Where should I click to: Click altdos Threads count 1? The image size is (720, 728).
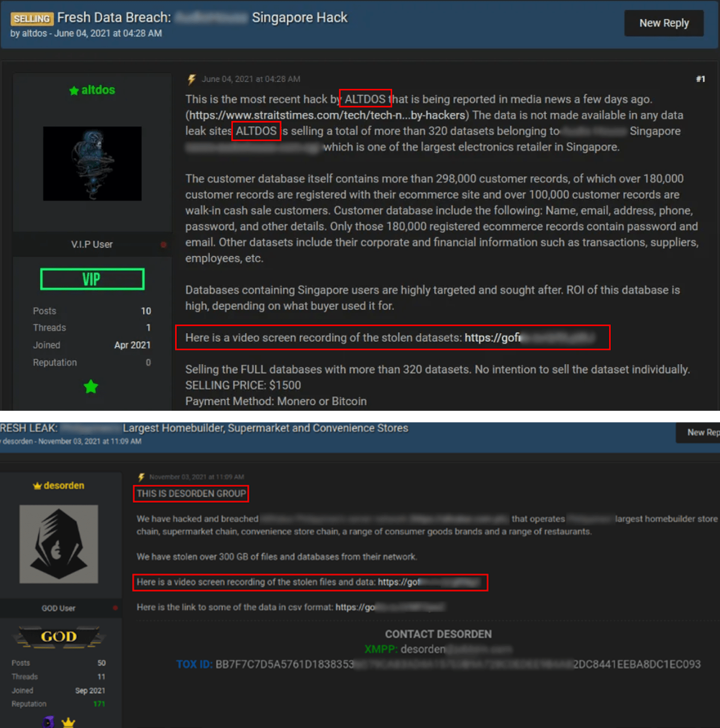tap(148, 328)
